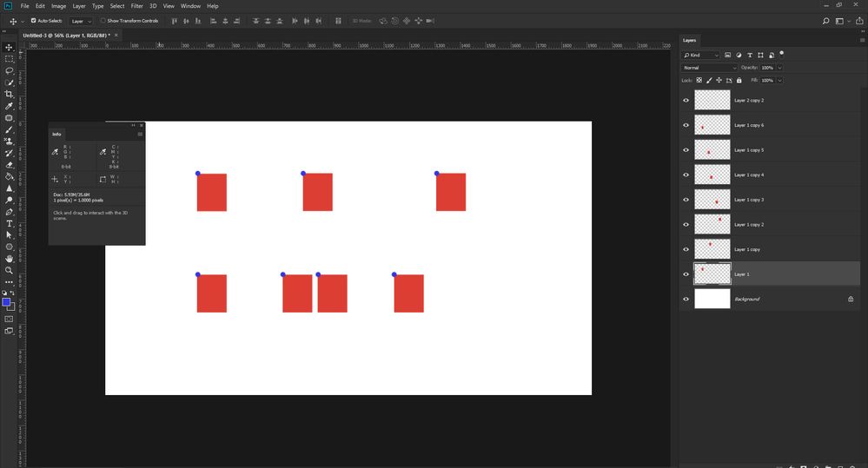Image resolution: width=868 pixels, height=468 pixels.
Task: Open the Share icon at top right
Action: (859, 21)
